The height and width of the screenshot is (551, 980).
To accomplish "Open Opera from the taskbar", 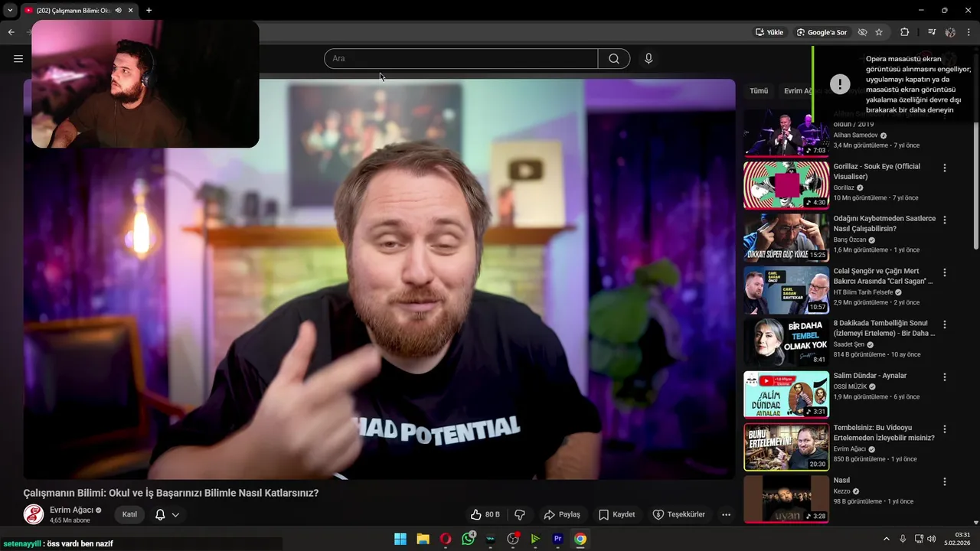I will pyautogui.click(x=446, y=539).
